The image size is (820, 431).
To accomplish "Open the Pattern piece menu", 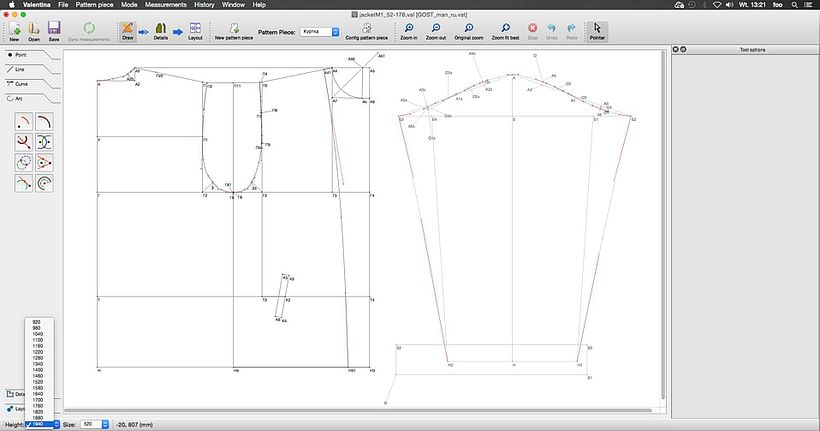I will coord(95,5).
